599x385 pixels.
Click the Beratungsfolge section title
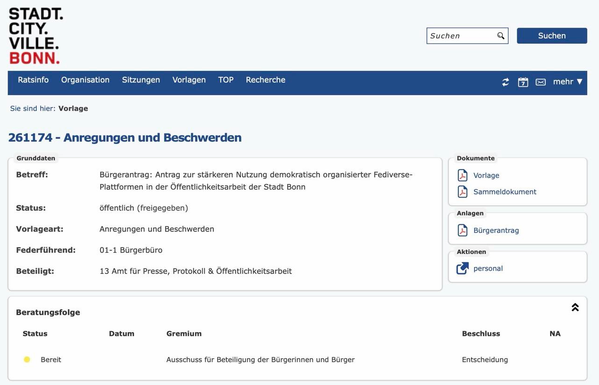(48, 312)
